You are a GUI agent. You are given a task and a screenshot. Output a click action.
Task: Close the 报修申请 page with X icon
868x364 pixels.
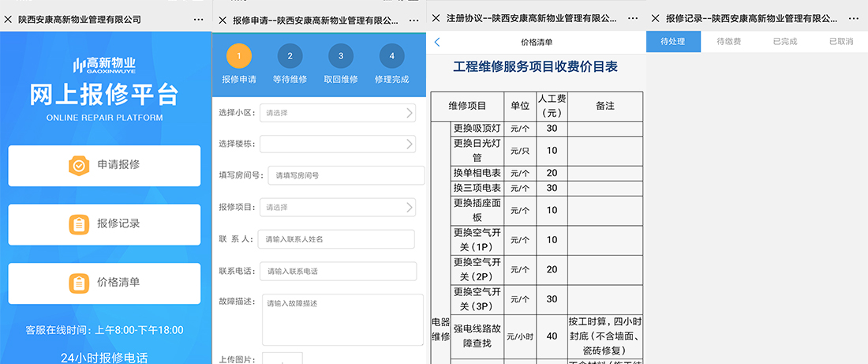click(x=223, y=18)
